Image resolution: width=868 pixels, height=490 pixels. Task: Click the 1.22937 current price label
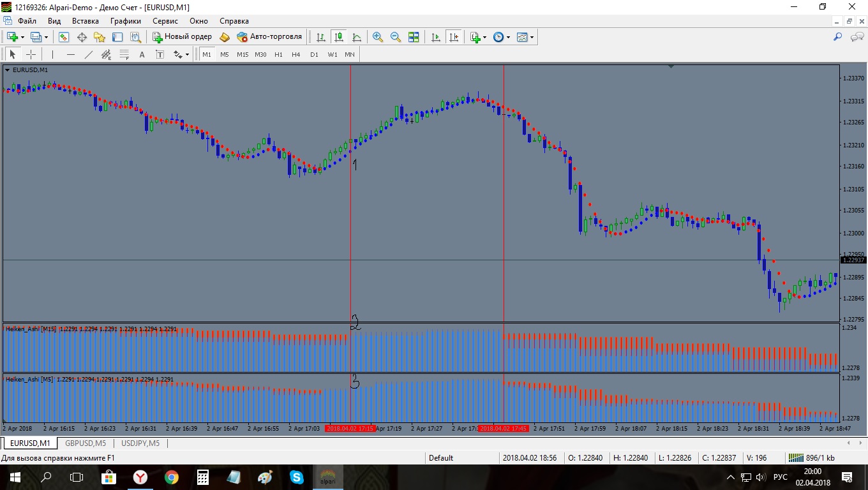pos(853,260)
